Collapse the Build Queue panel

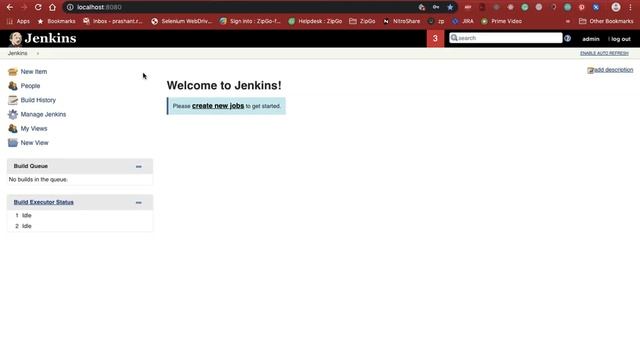139,167
